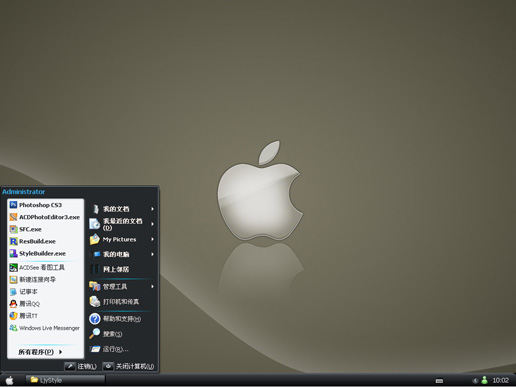Screen dimensions: 516x387
Task: Open 所有程序(P) all programs
Action: pyautogui.click(x=40, y=352)
